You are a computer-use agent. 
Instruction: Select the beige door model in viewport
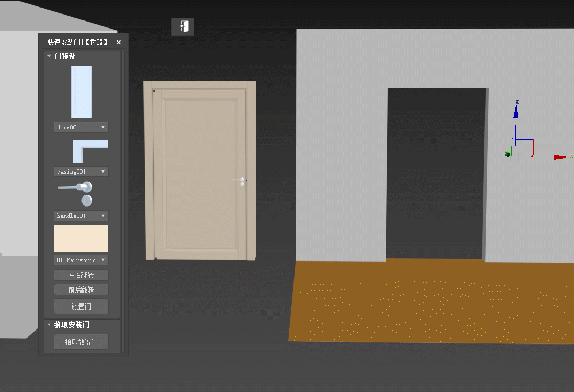(200, 171)
